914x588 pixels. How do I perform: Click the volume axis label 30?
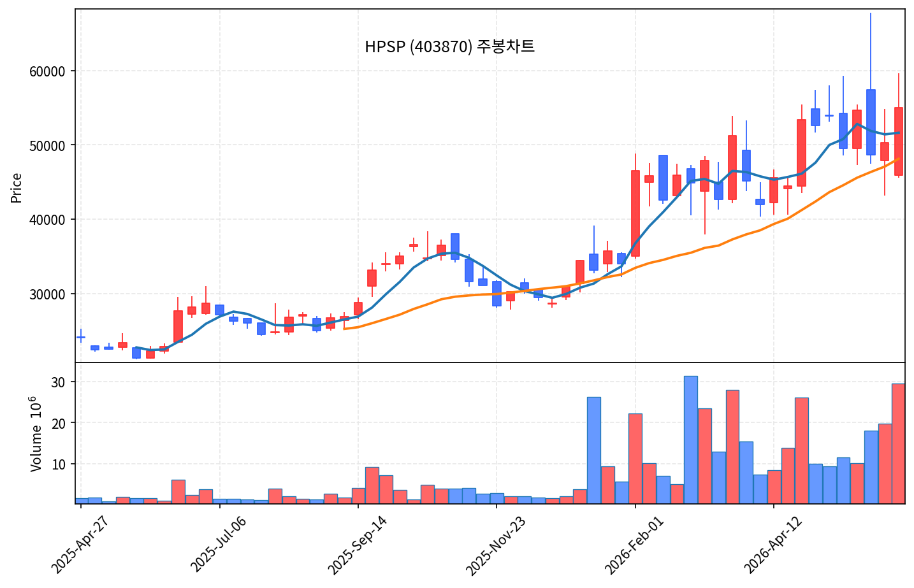coord(59,382)
